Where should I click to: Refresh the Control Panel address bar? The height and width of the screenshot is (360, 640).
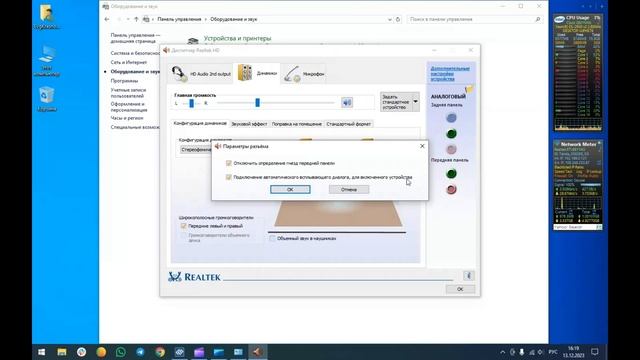(398, 19)
